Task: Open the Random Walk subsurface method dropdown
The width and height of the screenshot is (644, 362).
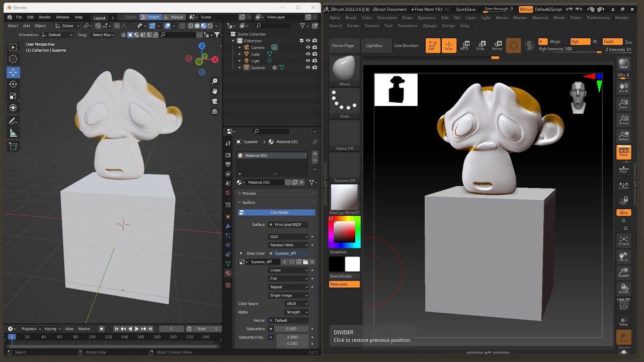Action: click(289, 245)
